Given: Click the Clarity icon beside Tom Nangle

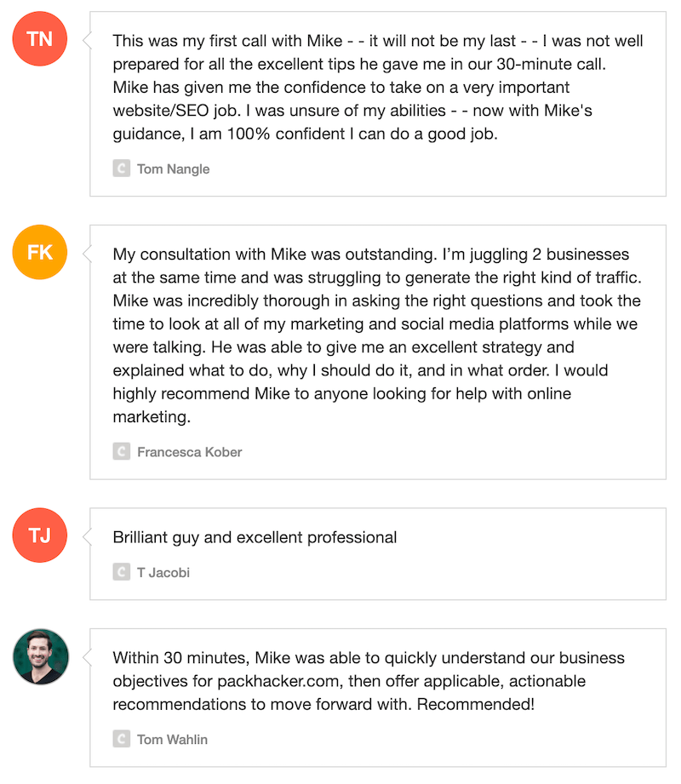Looking at the screenshot, I should point(121,169).
